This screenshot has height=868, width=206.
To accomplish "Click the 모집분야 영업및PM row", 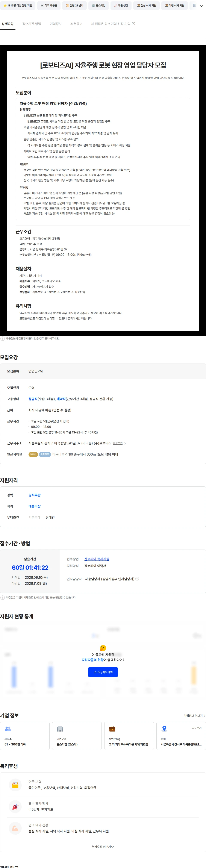I will click(103, 371).
